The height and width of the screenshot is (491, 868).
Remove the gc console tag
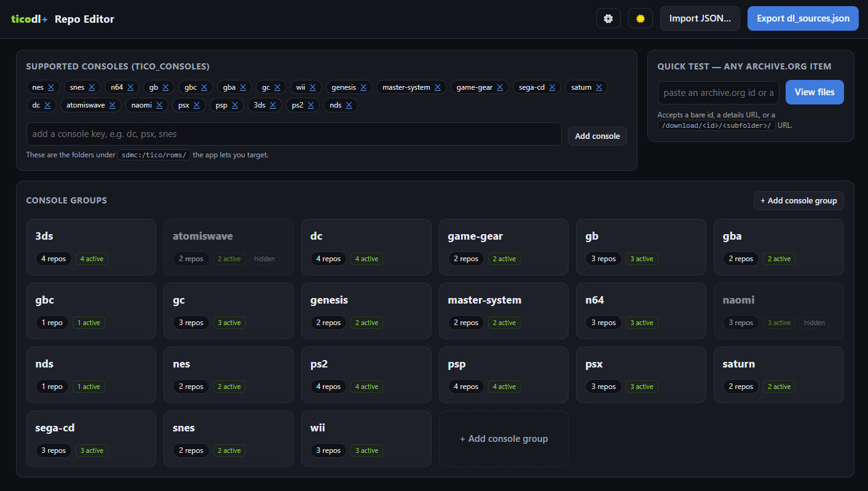click(x=277, y=87)
